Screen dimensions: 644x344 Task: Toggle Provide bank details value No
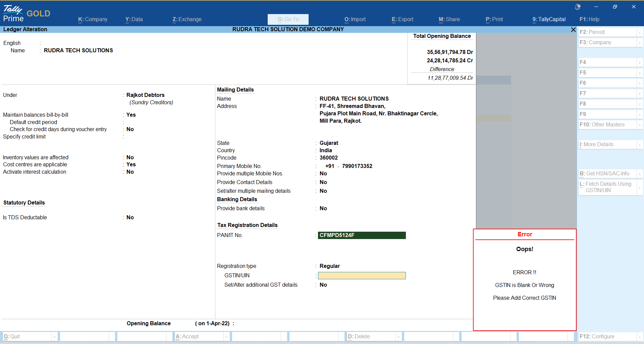[323, 208]
